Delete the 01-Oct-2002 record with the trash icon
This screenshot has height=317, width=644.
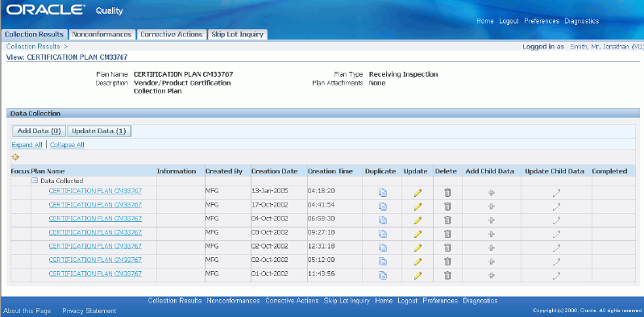point(447,275)
